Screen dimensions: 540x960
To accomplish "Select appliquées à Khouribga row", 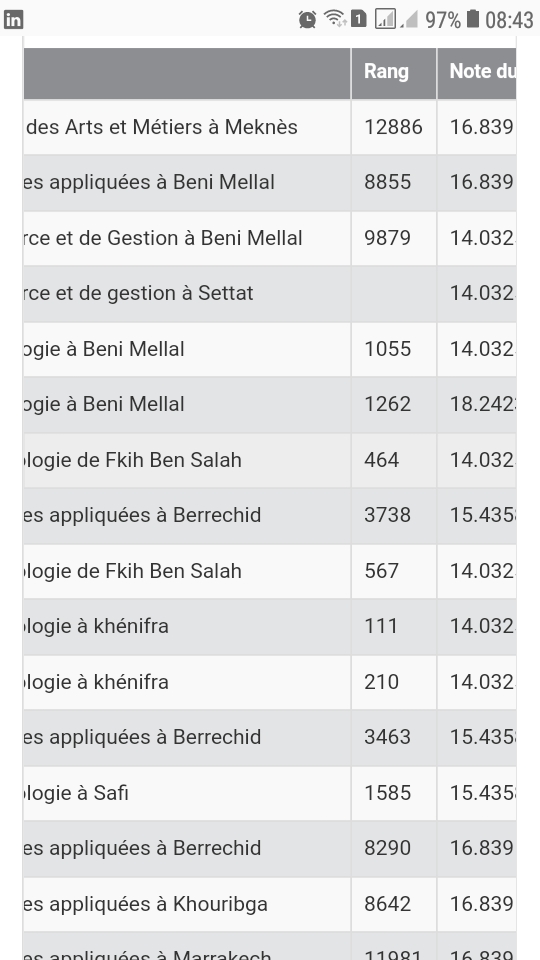I will coord(269,904).
